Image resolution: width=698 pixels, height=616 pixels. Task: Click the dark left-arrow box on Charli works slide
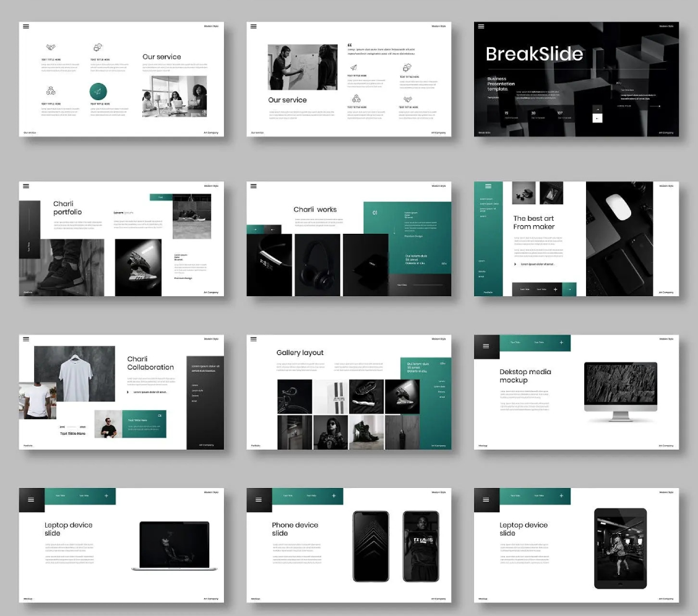coord(272,229)
